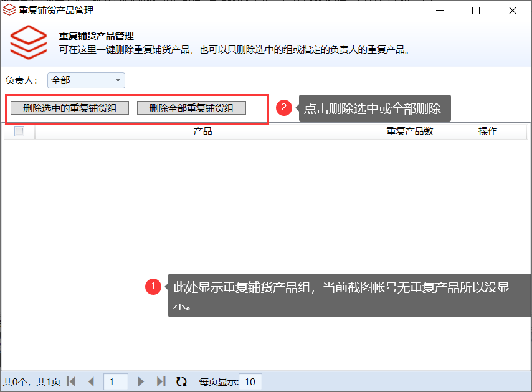This screenshot has width=532, height=392.
Task: Refresh the duplicate product list
Action: pos(181,381)
